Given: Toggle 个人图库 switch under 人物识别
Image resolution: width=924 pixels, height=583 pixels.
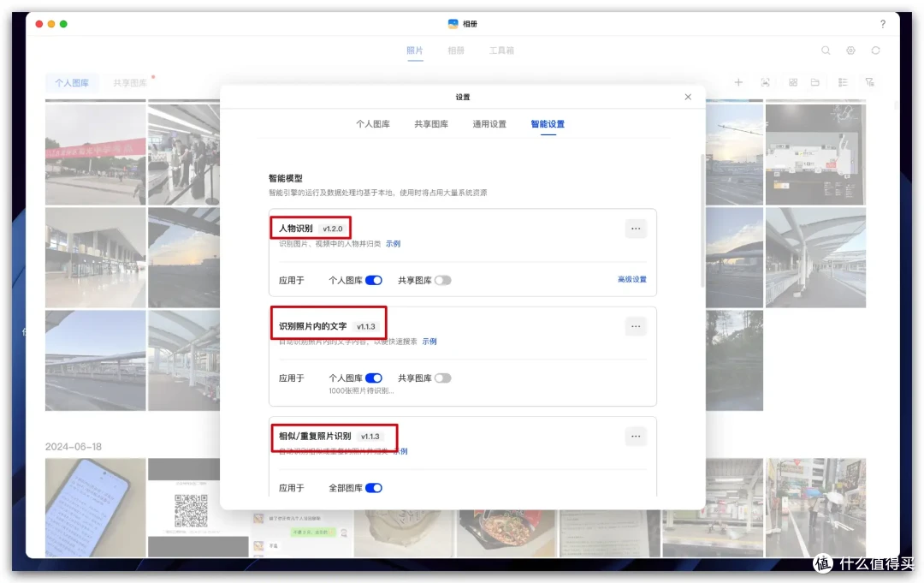Looking at the screenshot, I should pyautogui.click(x=374, y=281).
